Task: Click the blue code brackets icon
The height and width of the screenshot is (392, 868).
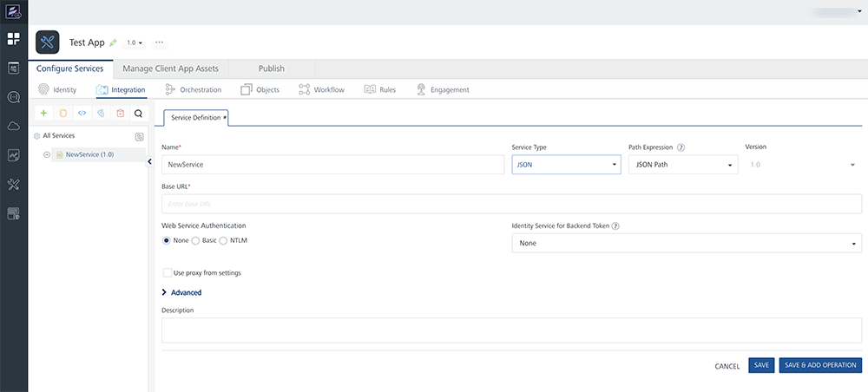Action: (82, 113)
